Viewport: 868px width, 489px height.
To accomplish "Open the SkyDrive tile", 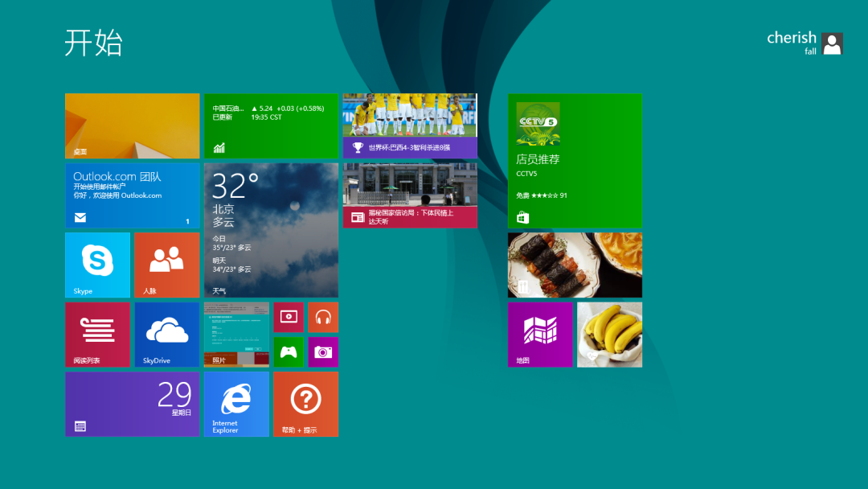I will click(166, 335).
